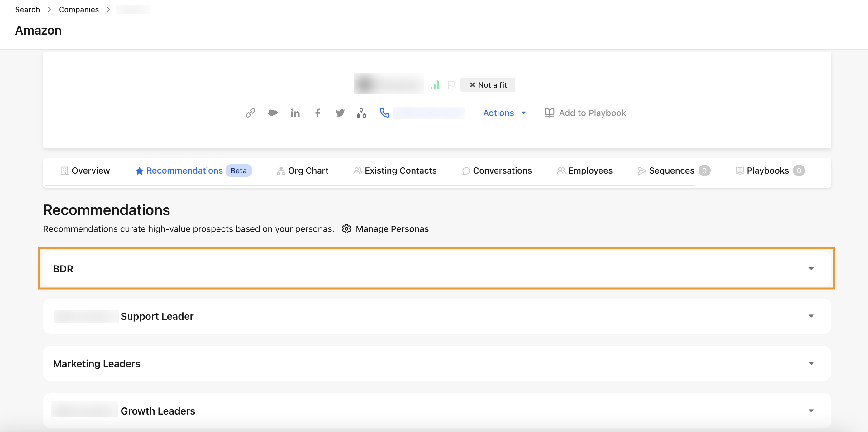Viewport: 868px width, 432px height.
Task: Open the Existing Contacts tab
Action: coord(395,171)
